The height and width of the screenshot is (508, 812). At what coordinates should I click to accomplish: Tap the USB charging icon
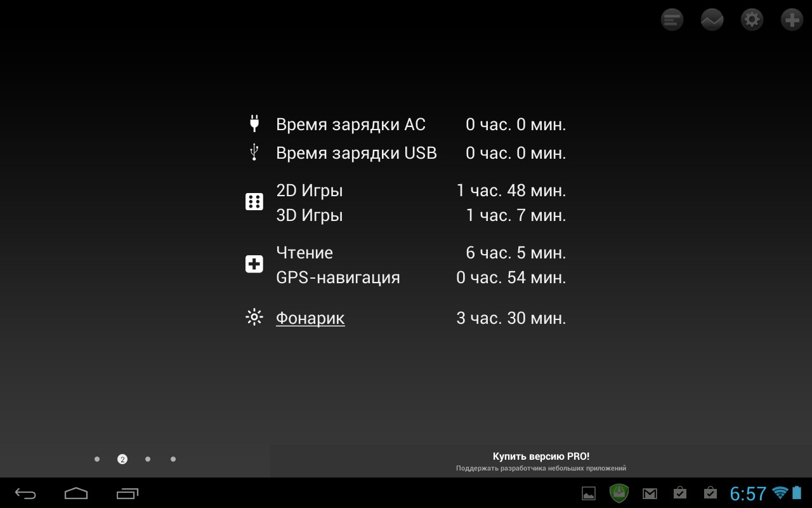(254, 152)
